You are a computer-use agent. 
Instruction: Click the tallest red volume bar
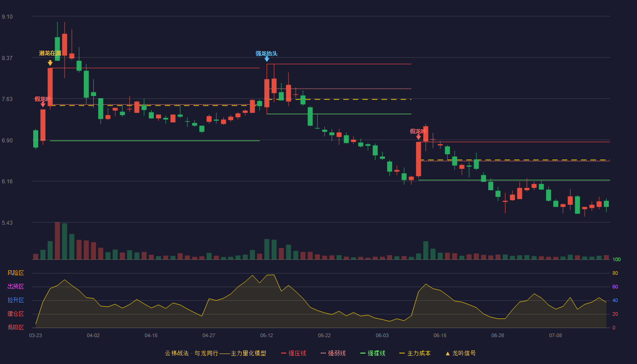(57, 241)
